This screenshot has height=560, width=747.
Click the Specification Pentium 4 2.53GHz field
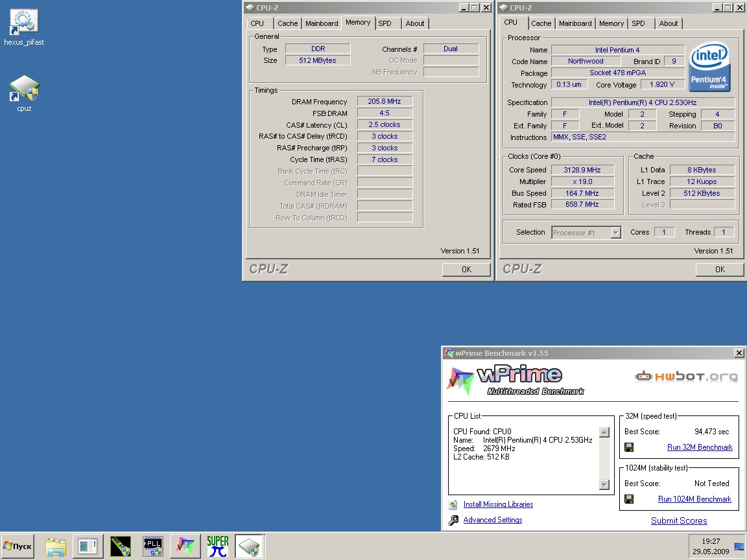point(643,102)
